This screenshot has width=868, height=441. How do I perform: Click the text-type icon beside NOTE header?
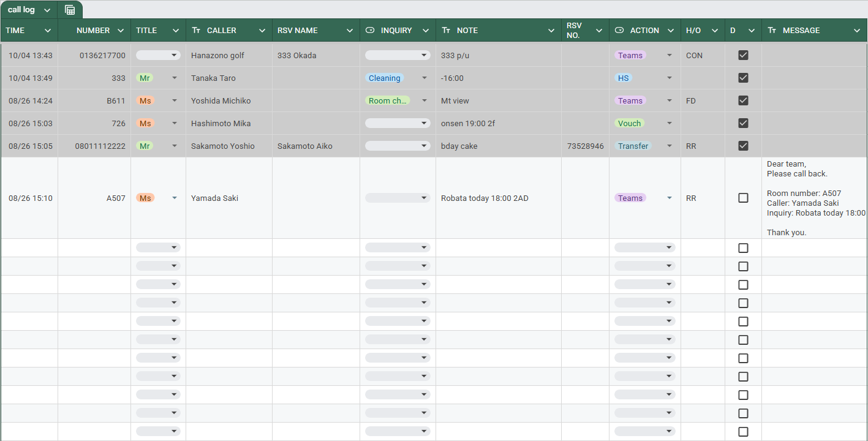[446, 30]
